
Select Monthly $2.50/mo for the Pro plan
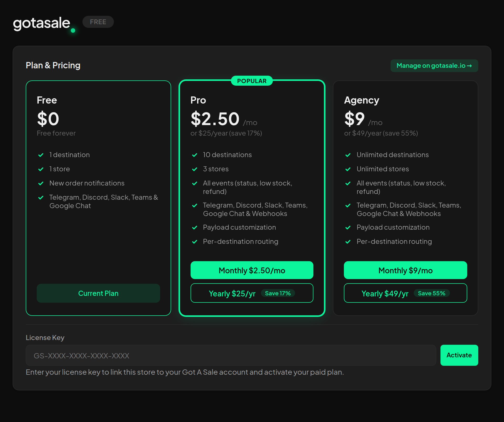click(251, 270)
